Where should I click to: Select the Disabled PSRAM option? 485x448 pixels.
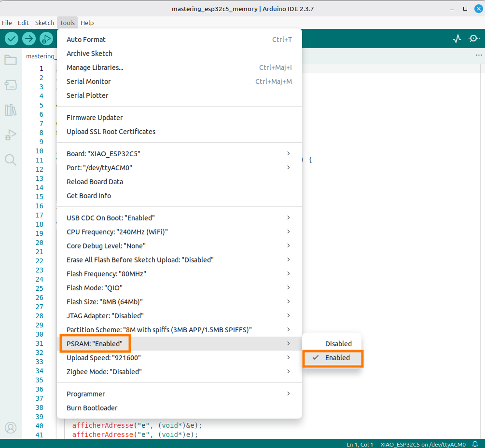pos(338,344)
